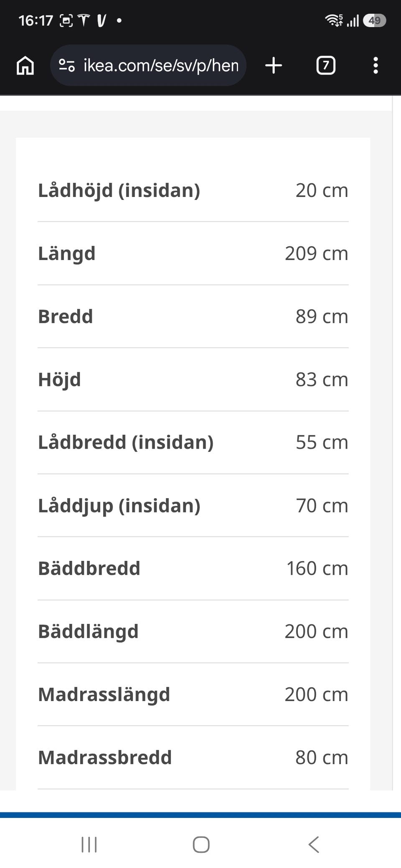Viewport: 401px width, 868px height.
Task: Select the Längd 209 cm row
Action: [x=193, y=253]
